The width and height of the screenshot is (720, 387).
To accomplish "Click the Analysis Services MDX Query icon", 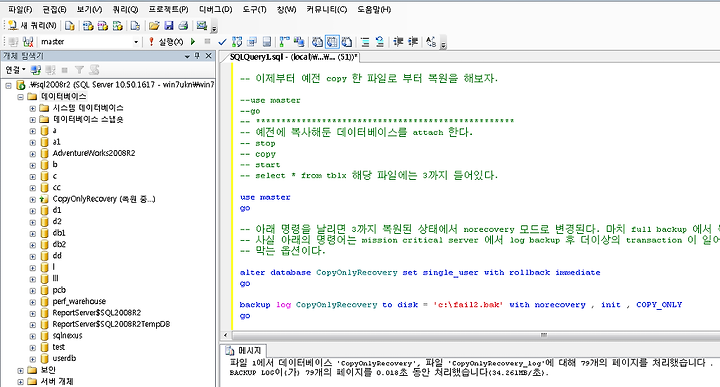I will [88, 26].
